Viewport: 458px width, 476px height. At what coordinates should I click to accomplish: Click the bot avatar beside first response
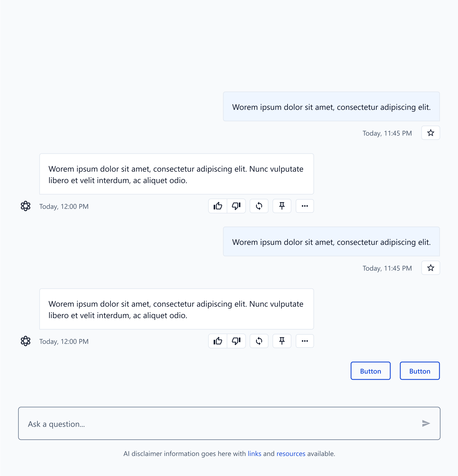pyautogui.click(x=26, y=206)
